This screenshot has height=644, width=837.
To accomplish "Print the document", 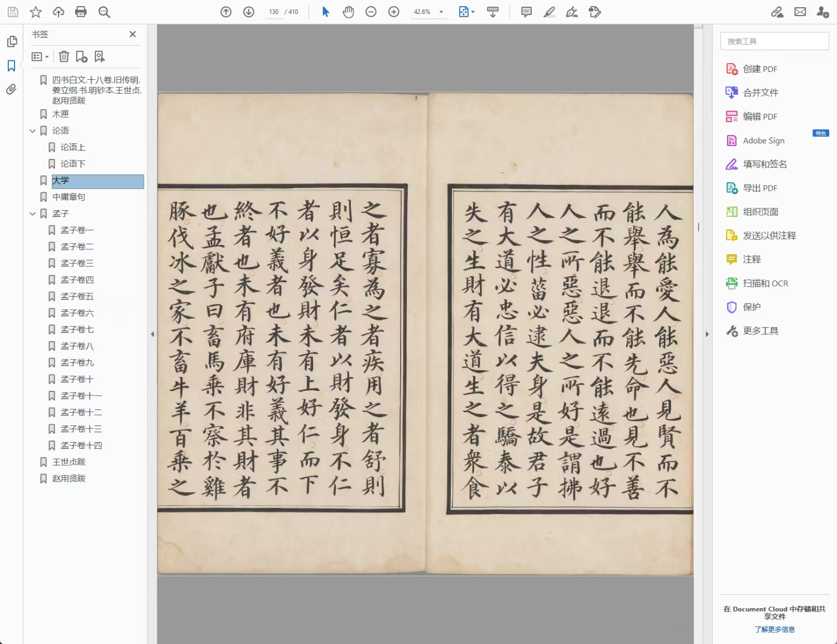I will [81, 12].
